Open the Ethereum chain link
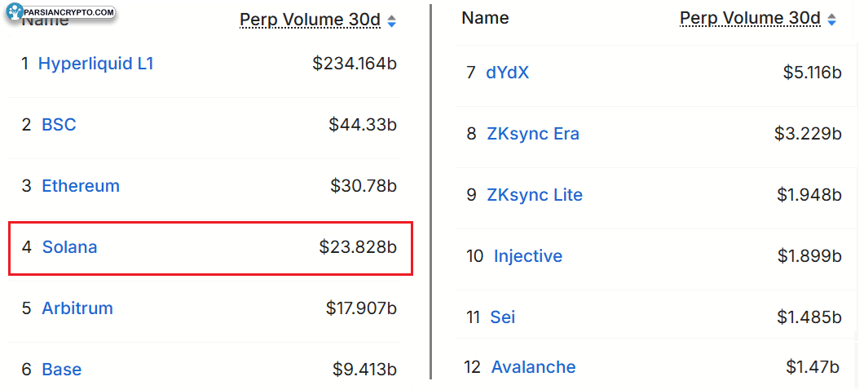The height and width of the screenshot is (390, 868). pos(81,186)
